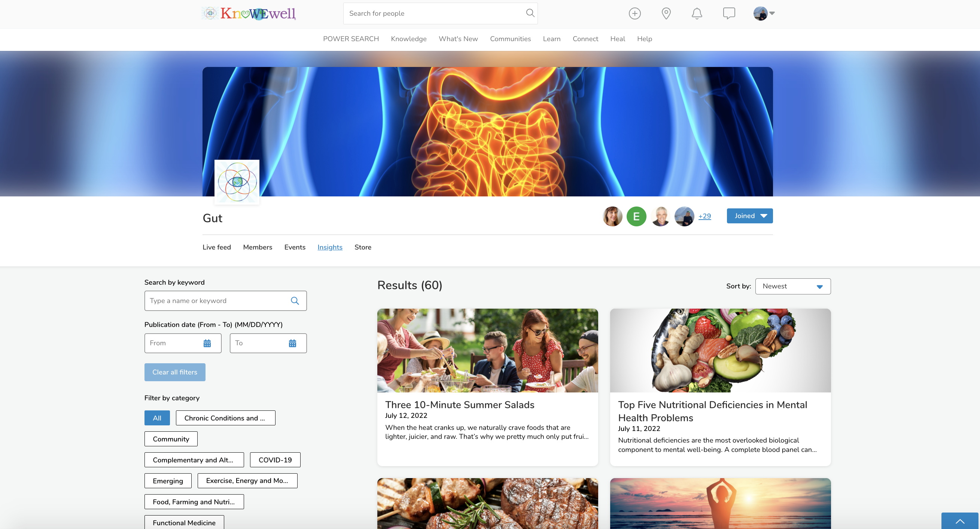The image size is (980, 529).
Task: Toggle Complementary and Alt... category filter
Action: (x=194, y=460)
